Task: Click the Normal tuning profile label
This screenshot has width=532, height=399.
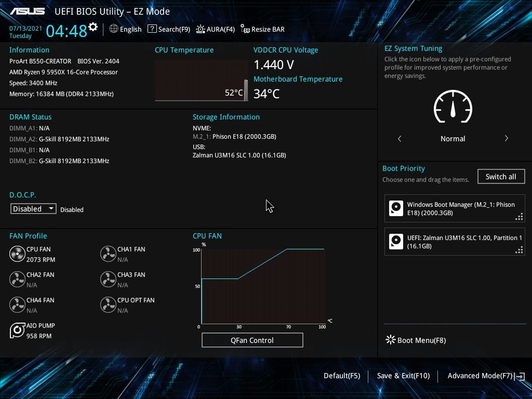Action: 453,138
